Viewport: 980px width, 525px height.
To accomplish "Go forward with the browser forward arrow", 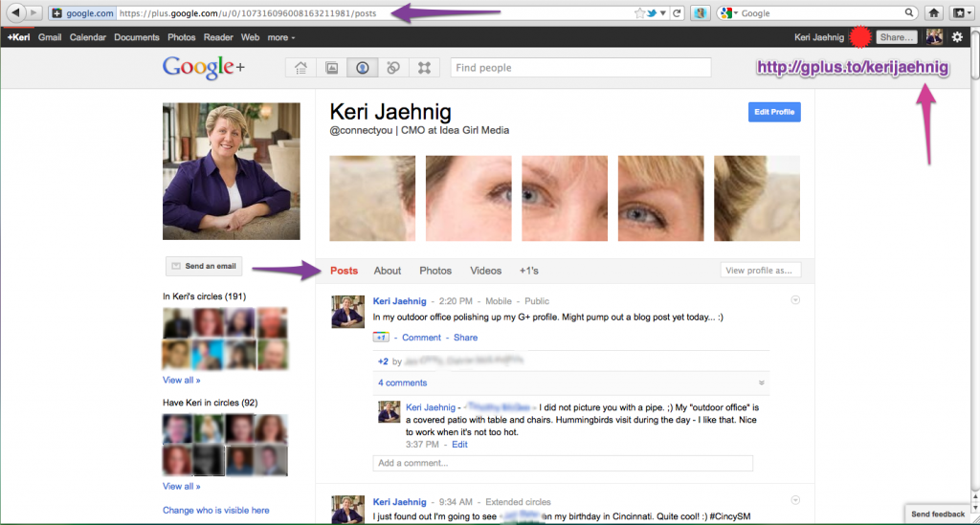I will pyautogui.click(x=33, y=12).
